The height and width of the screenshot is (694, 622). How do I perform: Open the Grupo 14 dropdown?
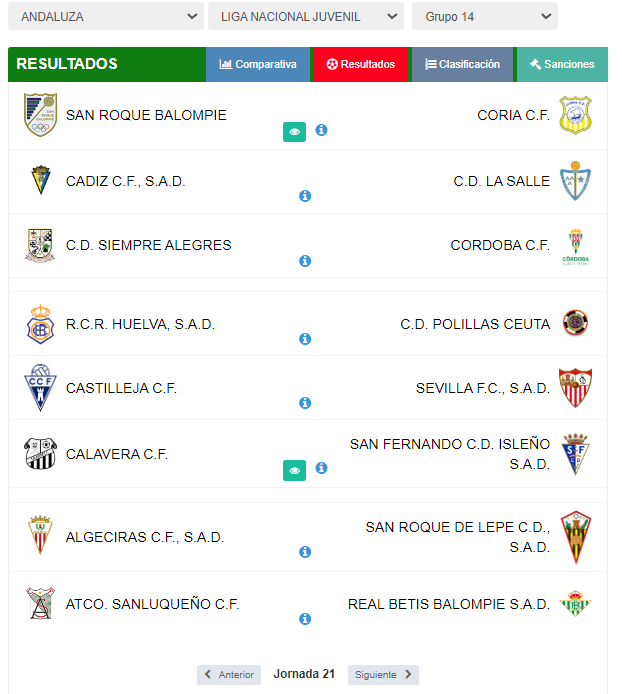coord(485,16)
